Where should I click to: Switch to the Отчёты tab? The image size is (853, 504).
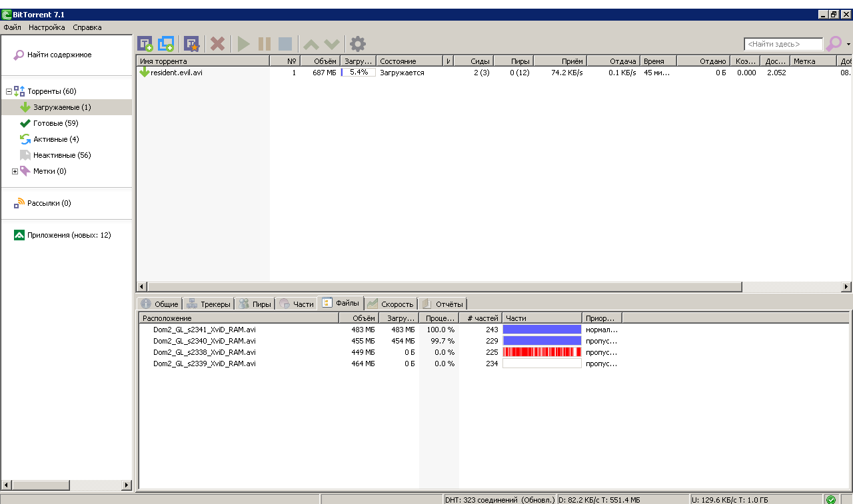pos(442,304)
